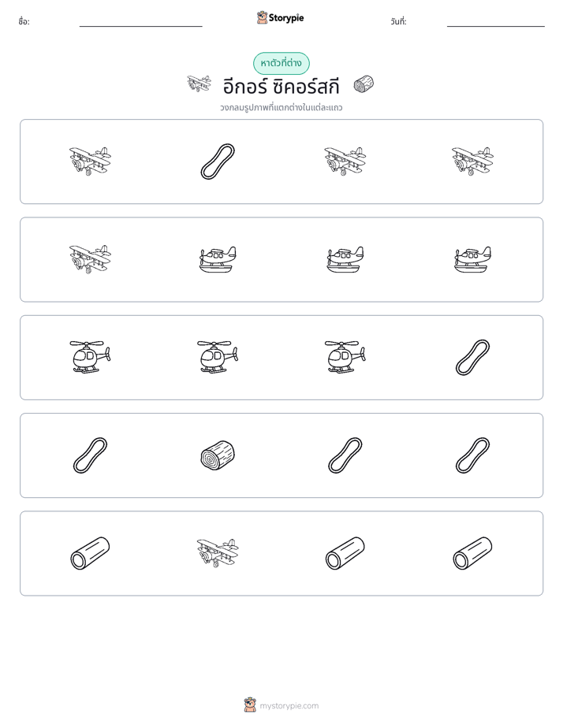Choose the wood log in row four
563x728 pixels.
pos(218,455)
